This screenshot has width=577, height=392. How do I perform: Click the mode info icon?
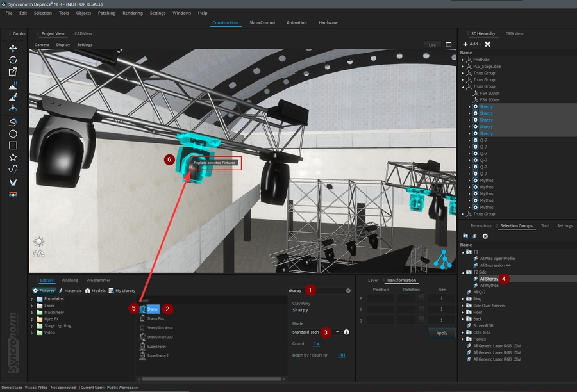coord(346,332)
